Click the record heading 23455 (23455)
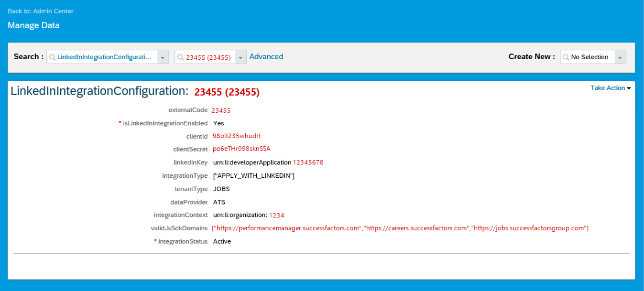This screenshot has width=644, height=291. [x=227, y=92]
